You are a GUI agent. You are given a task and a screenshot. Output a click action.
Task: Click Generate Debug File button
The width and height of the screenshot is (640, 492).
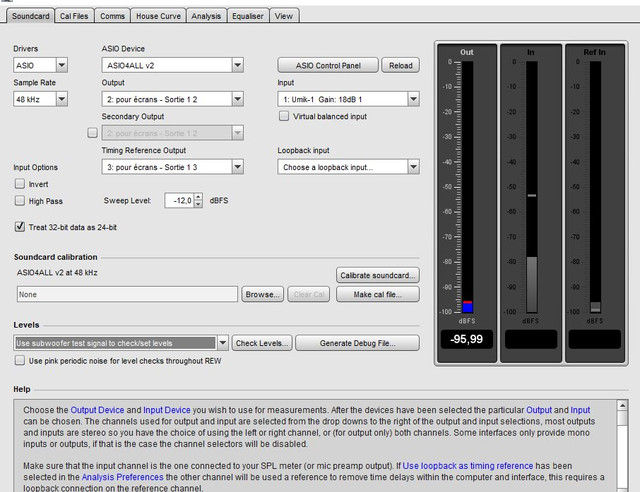coord(357,343)
